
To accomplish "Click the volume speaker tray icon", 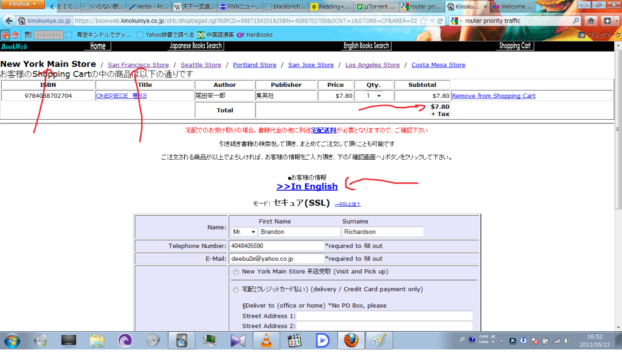I will point(567,340).
